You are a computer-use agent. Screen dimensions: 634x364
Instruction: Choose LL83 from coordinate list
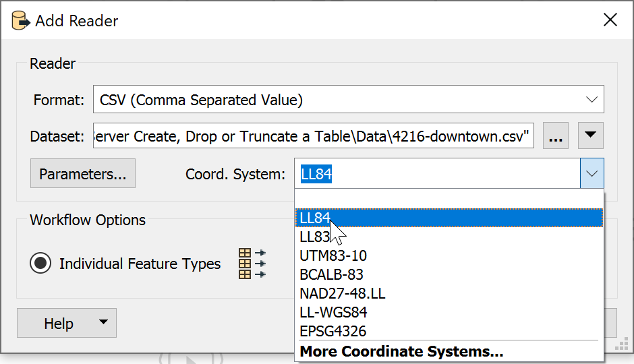pyautogui.click(x=449, y=237)
